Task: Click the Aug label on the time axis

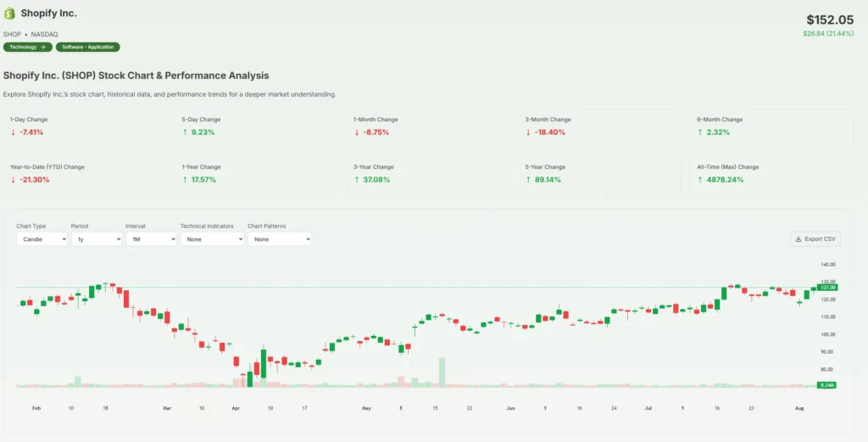Action: pos(799,408)
